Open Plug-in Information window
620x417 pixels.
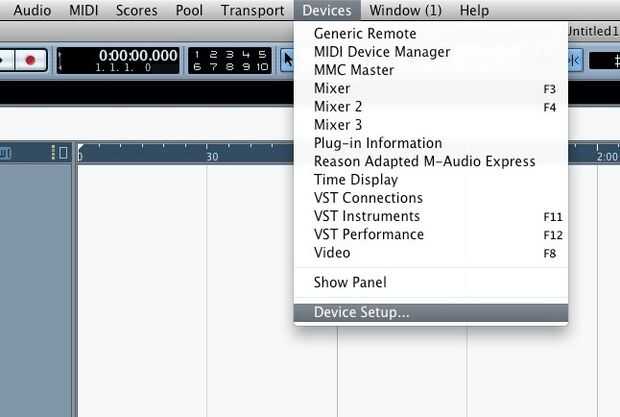377,143
